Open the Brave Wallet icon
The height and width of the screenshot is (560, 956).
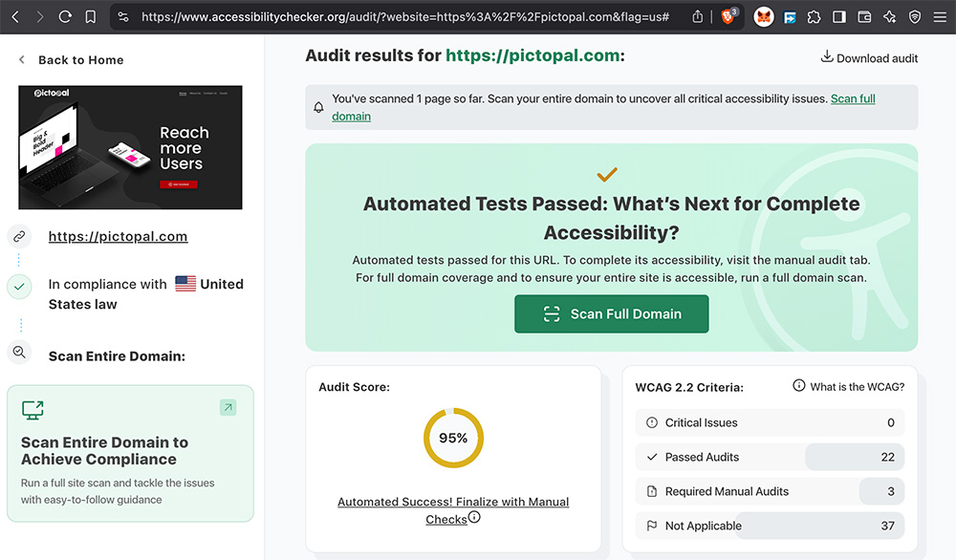point(864,17)
